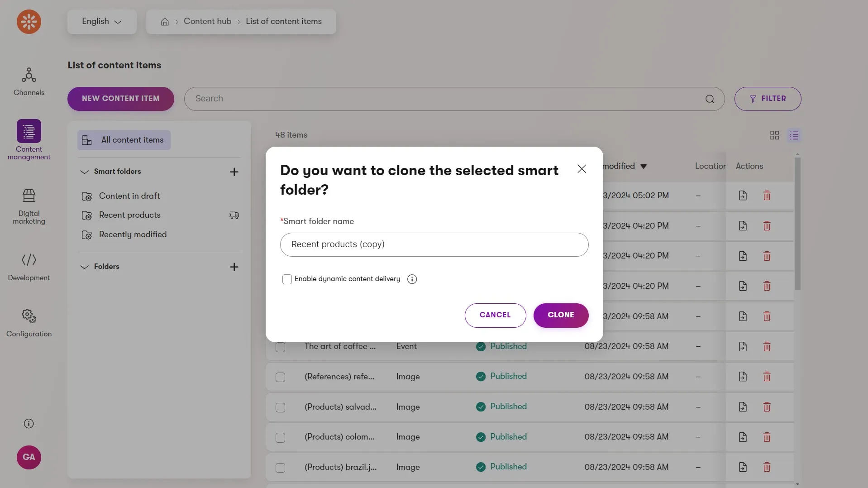Confirm with the Clone button

tap(561, 316)
